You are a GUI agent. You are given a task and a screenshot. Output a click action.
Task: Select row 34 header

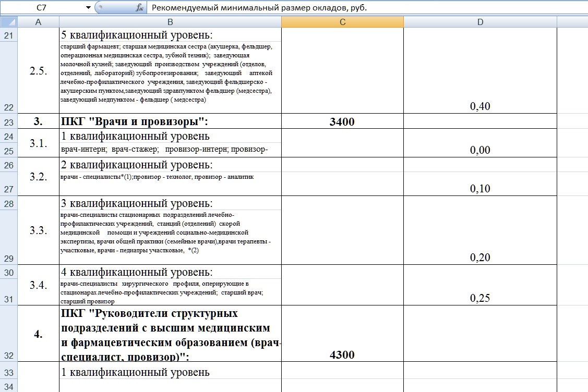(x=9, y=386)
